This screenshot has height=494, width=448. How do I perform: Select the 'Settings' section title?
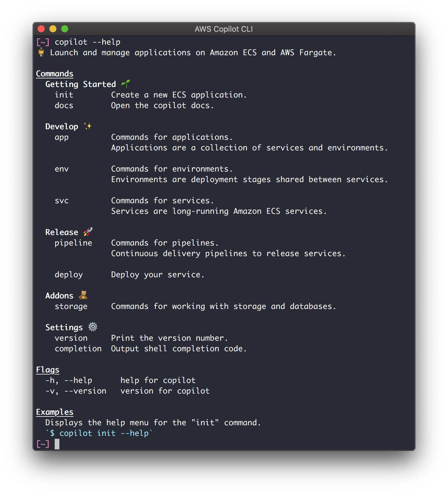(64, 327)
